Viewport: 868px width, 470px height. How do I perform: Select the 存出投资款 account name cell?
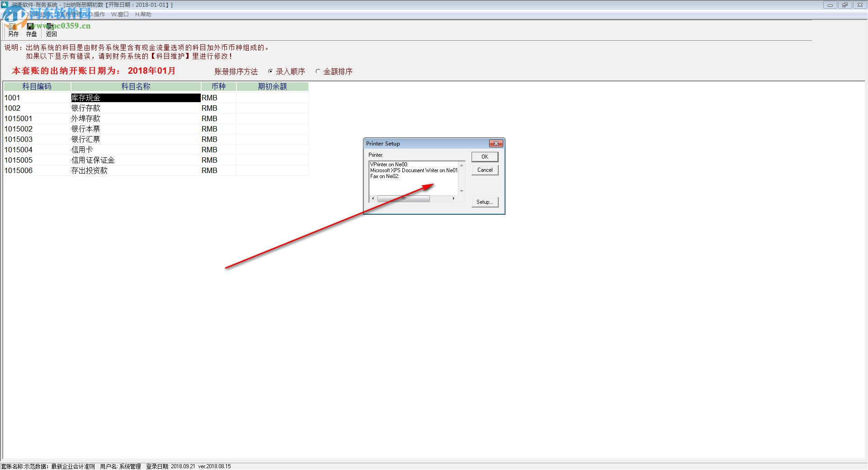136,170
